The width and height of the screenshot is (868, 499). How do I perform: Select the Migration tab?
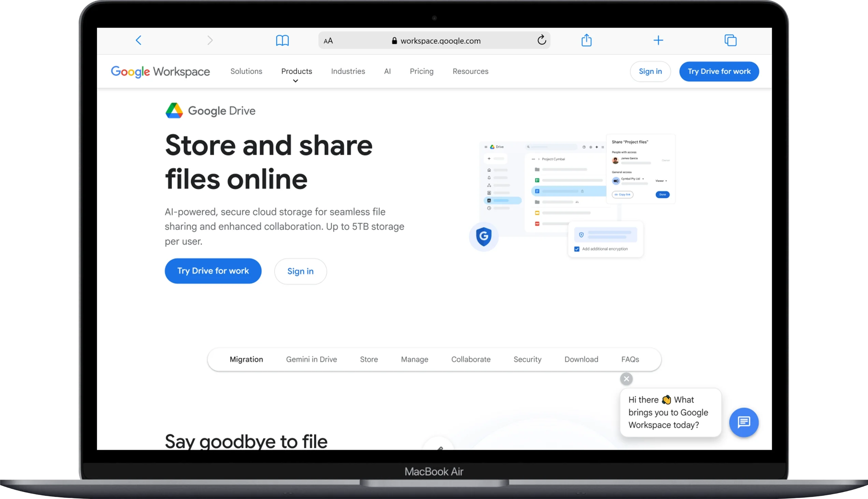pos(246,359)
